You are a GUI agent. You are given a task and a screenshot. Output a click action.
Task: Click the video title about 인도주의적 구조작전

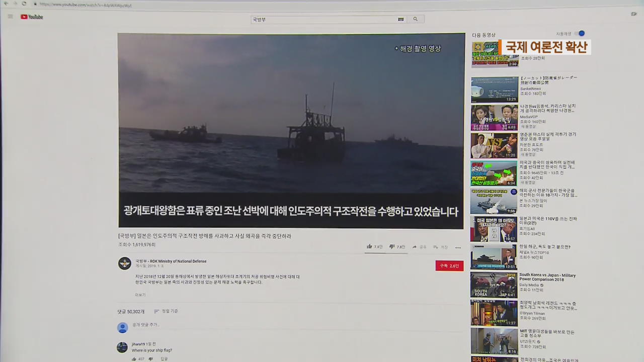coord(205,236)
